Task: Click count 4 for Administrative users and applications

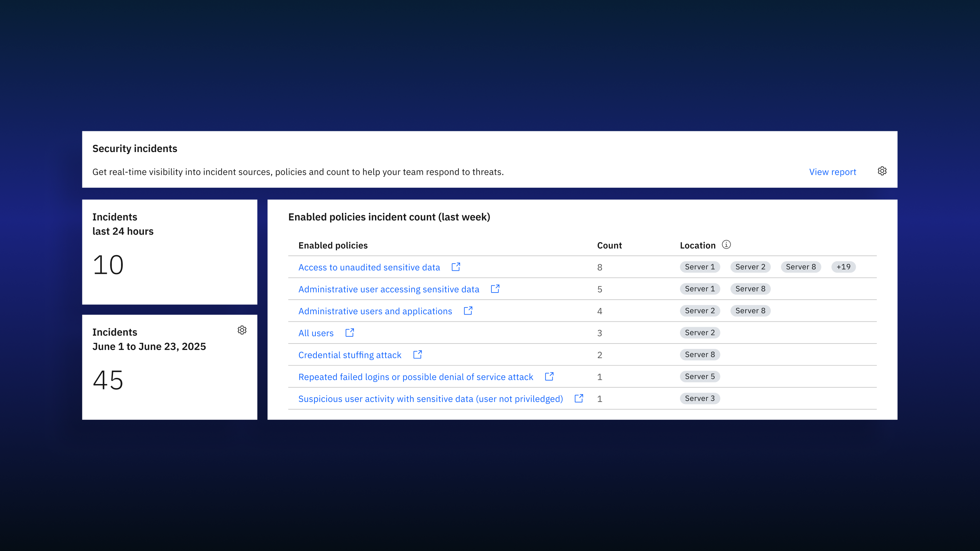Action: coord(600,311)
